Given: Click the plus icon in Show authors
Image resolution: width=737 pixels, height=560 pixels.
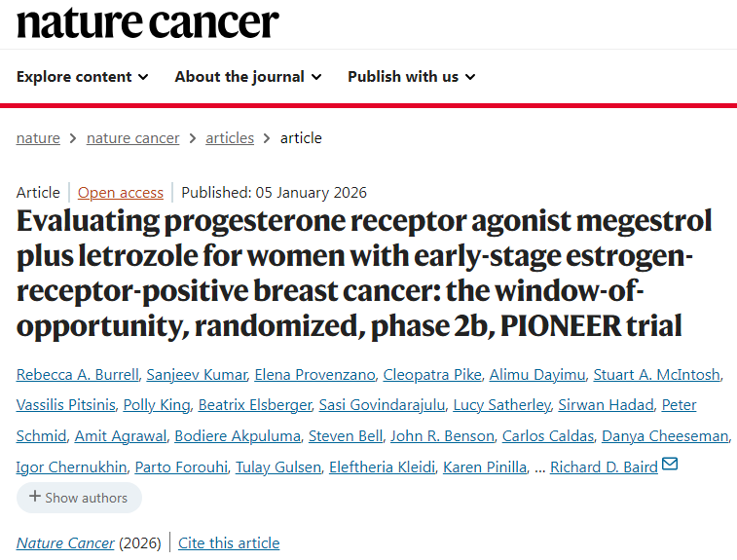Looking at the screenshot, I should coord(35,497).
